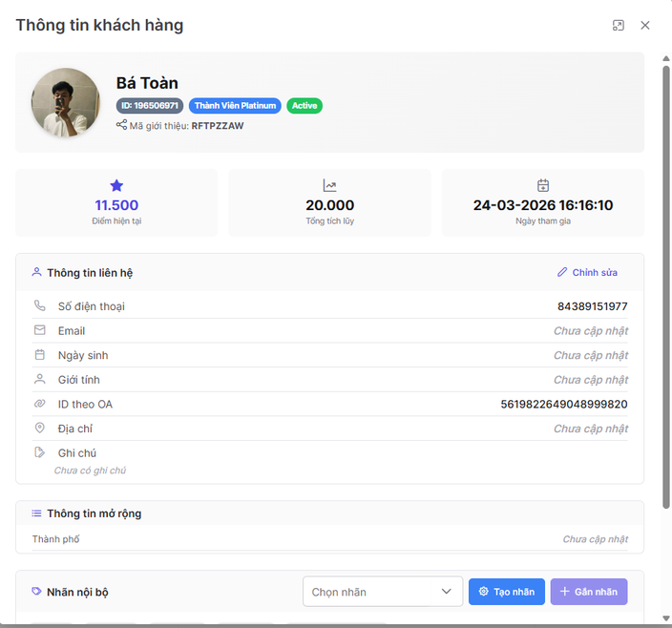This screenshot has height=628, width=672.
Task: Click the note tag icon beside Ghi chú
Action: [x=39, y=452]
